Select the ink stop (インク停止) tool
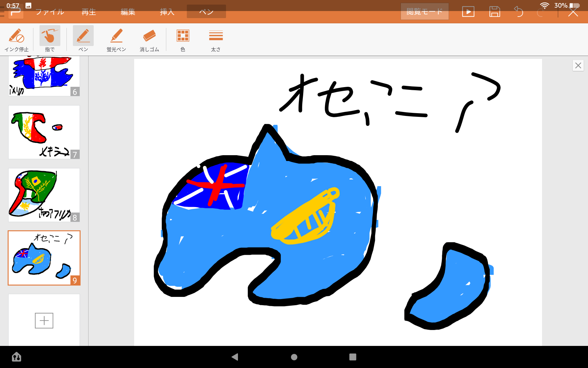This screenshot has height=368, width=588. pos(17,40)
